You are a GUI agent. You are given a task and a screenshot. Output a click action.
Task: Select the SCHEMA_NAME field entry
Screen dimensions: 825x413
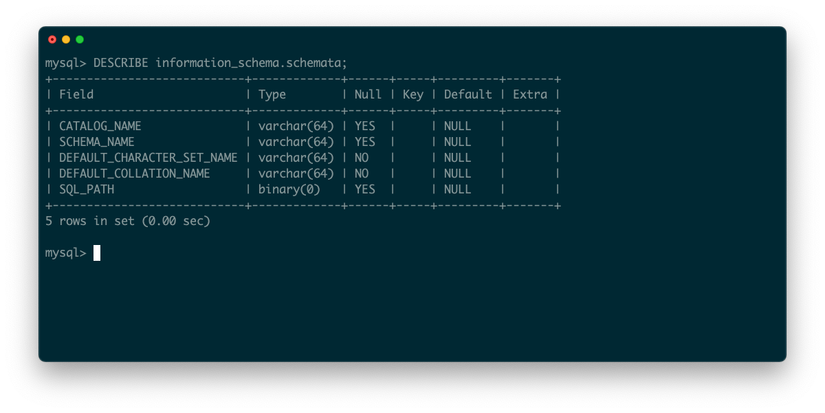pos(96,142)
